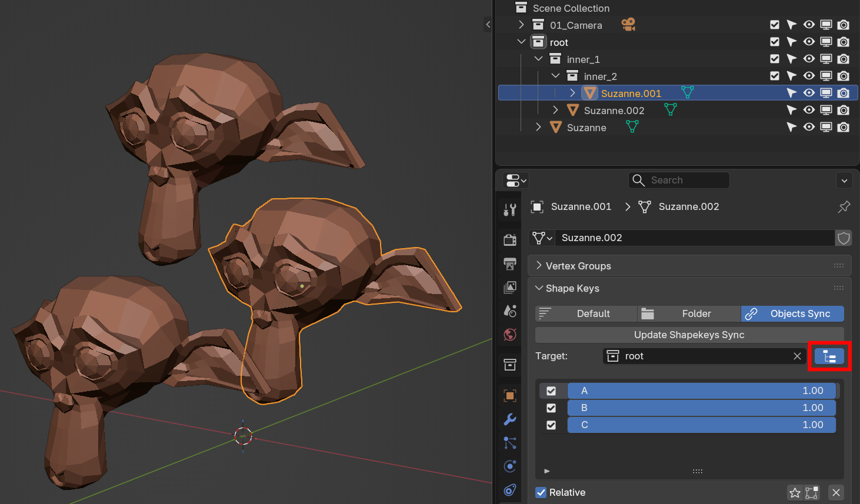Select the Default shape keys tab
The height and width of the screenshot is (504, 860).
coord(586,314)
